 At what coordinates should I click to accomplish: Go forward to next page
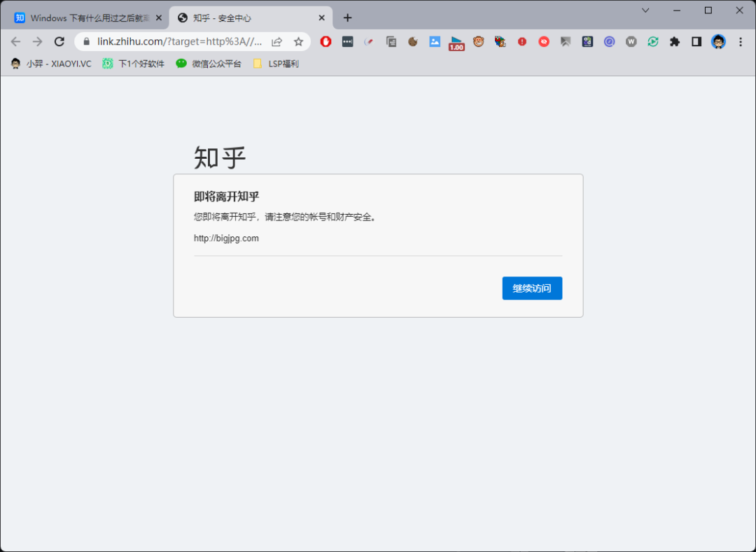click(x=38, y=42)
